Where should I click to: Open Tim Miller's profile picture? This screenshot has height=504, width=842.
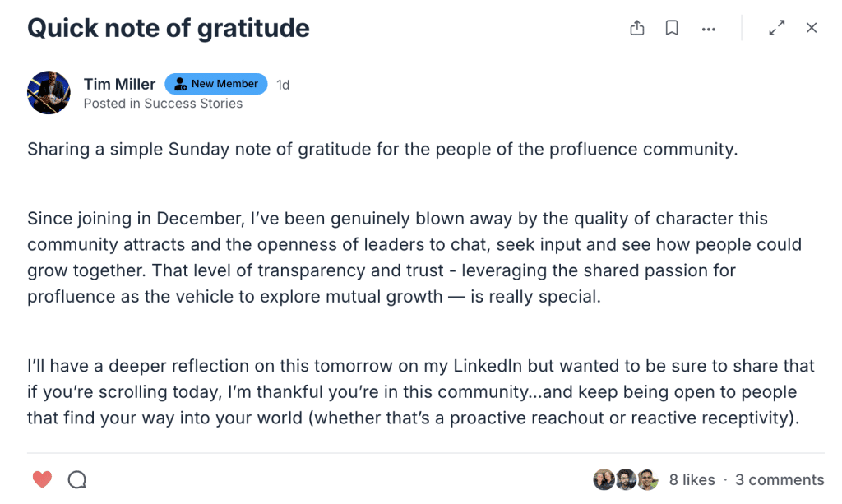pyautogui.click(x=49, y=92)
